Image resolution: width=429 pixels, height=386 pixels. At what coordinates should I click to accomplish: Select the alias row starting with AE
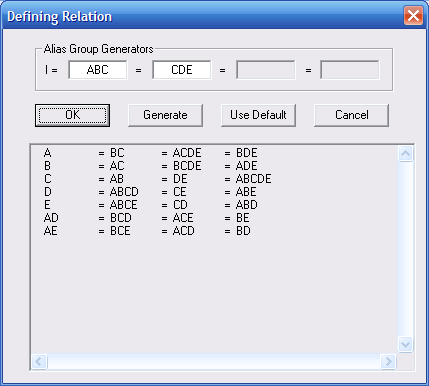pos(147,231)
